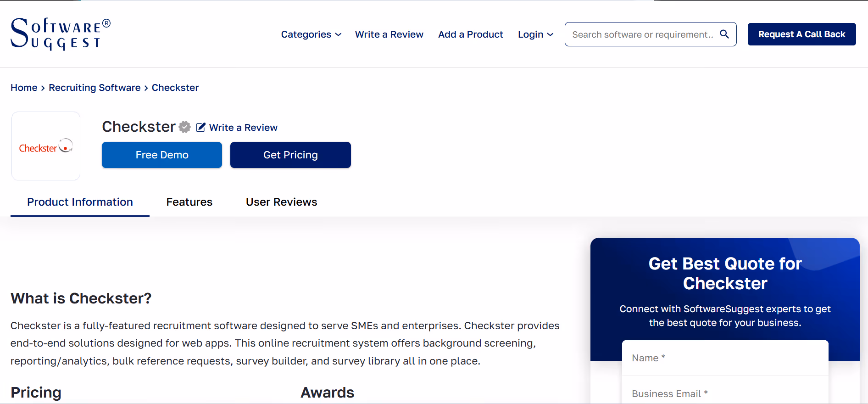The image size is (868, 404).
Task: Click the What is Checkster? heading
Action: coord(81,298)
